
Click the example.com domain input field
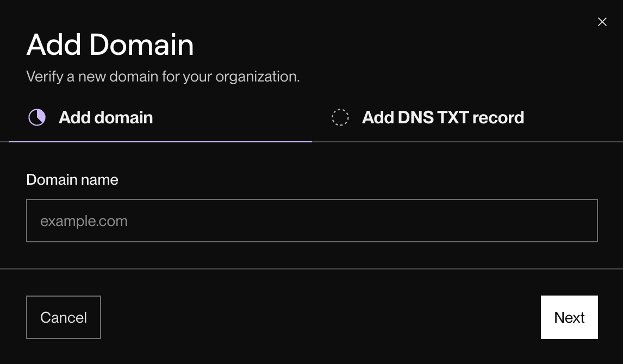[311, 220]
